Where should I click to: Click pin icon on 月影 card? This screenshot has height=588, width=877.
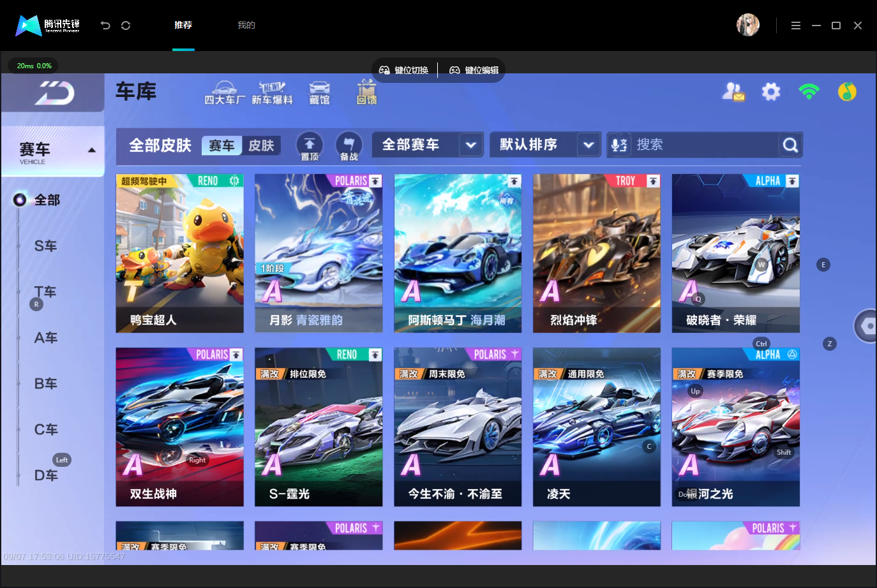click(375, 181)
